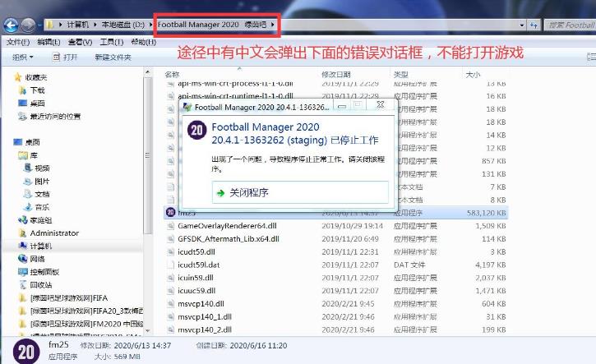Click the 打开 toolbar button

(x=66, y=58)
